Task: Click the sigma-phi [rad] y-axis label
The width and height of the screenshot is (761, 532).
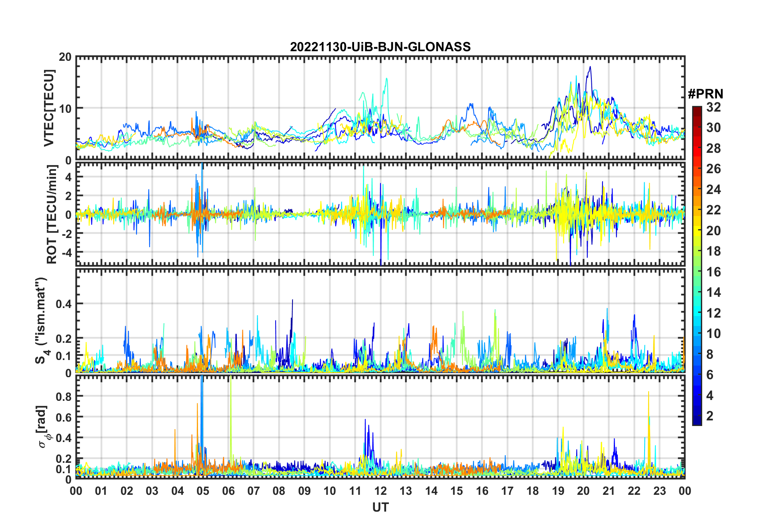Action: point(43,426)
